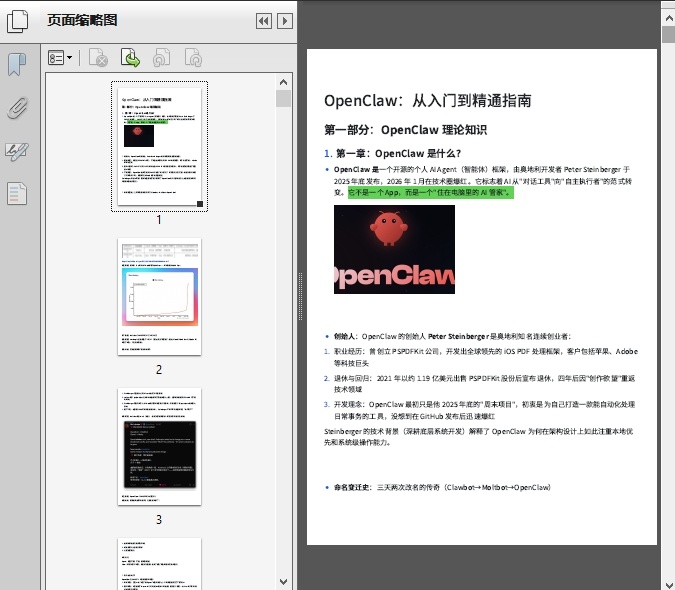Click the delete pages icon
675x590 pixels.
98,58
